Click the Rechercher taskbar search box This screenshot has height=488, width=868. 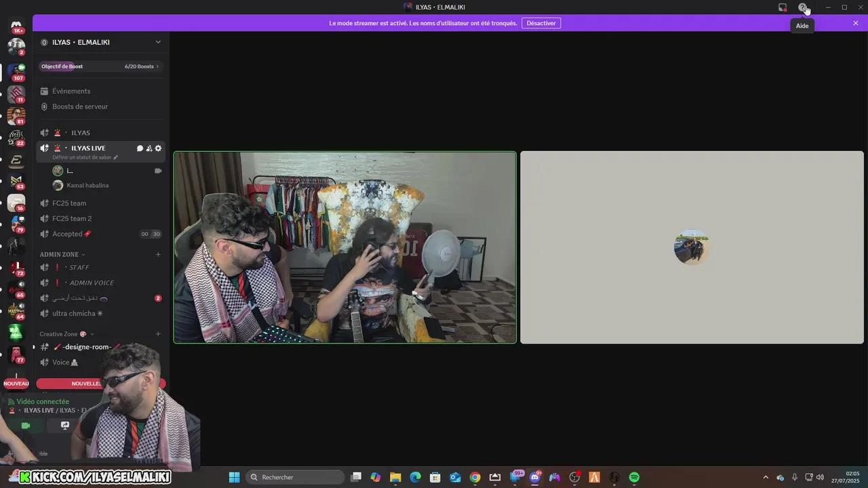(295, 477)
